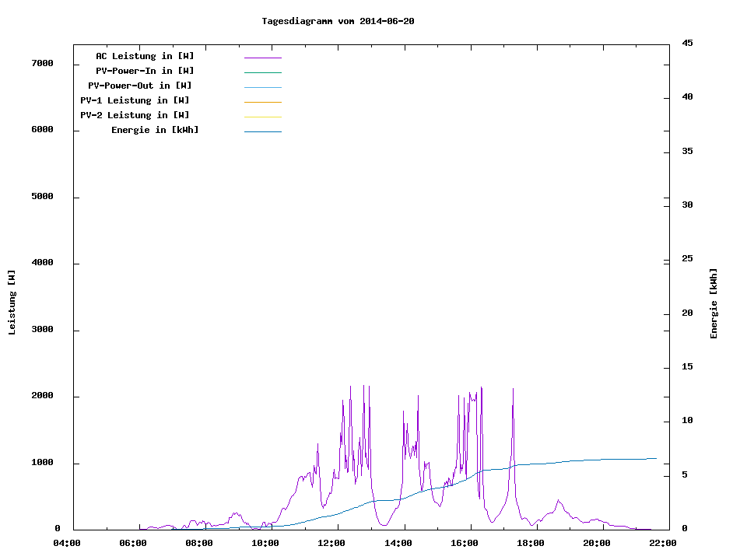Click the Energie [kWh] right axis title
The width and height of the screenshot is (747, 560).
(714, 303)
